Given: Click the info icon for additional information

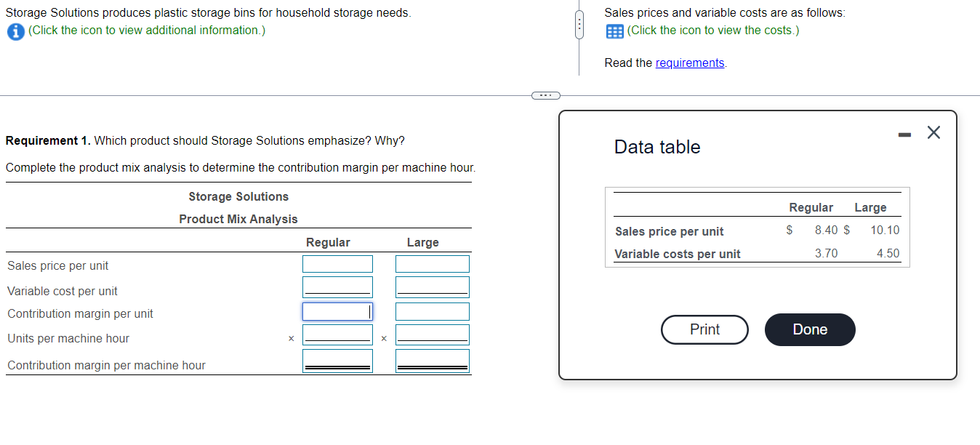Looking at the screenshot, I should point(15,31).
